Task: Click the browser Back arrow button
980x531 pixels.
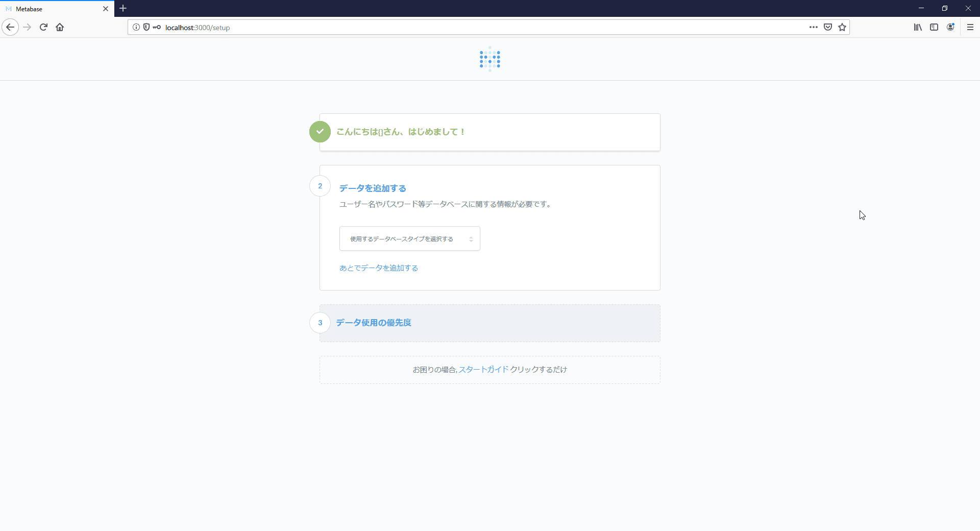Action: click(x=10, y=27)
